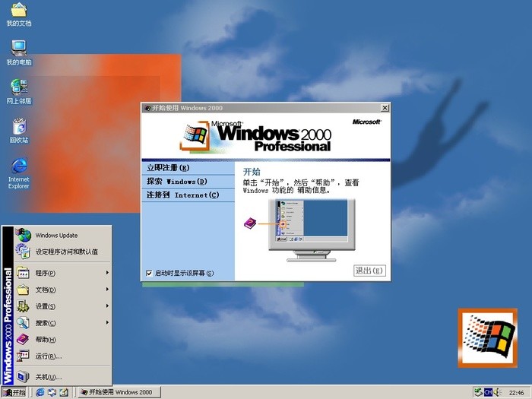Viewport: 532px width, 399px height.
Task: Click the 程序(P) programs icon
Action: pos(23,272)
